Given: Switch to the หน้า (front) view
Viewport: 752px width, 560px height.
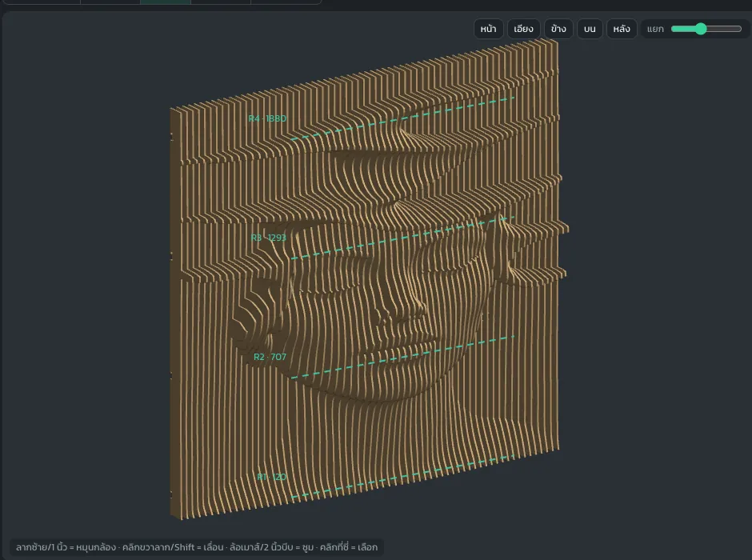Looking at the screenshot, I should [488, 29].
